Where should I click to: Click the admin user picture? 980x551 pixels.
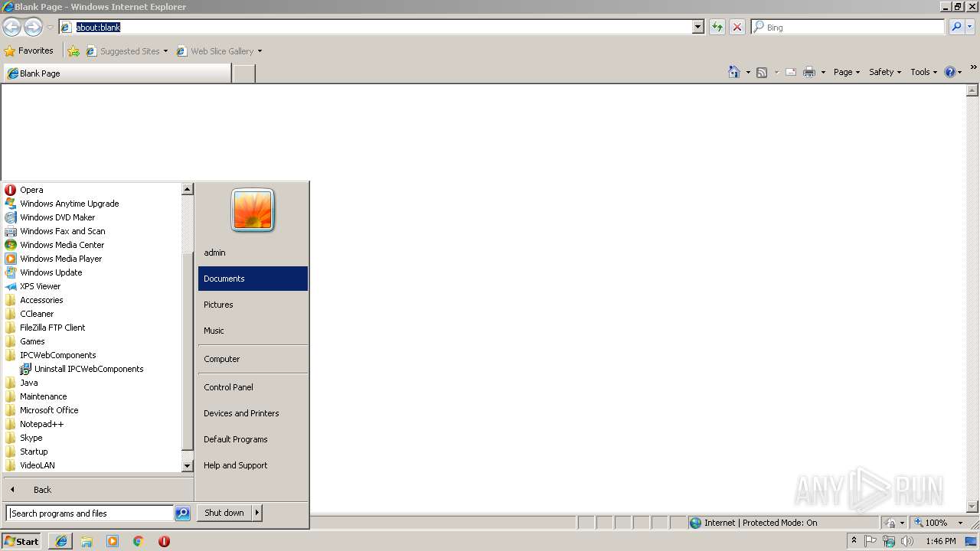(253, 210)
